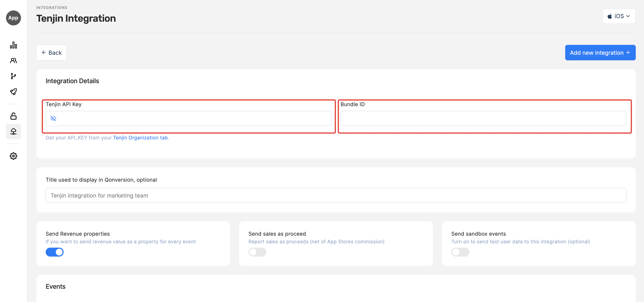Image resolution: width=644 pixels, height=302 pixels.
Task: Enable Send sales as proceed toggle
Action: point(257,252)
